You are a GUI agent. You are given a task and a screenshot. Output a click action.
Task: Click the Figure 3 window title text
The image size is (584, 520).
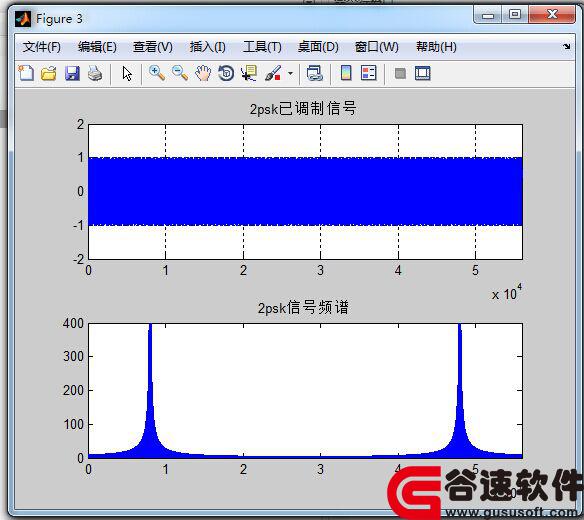pyautogui.click(x=59, y=19)
